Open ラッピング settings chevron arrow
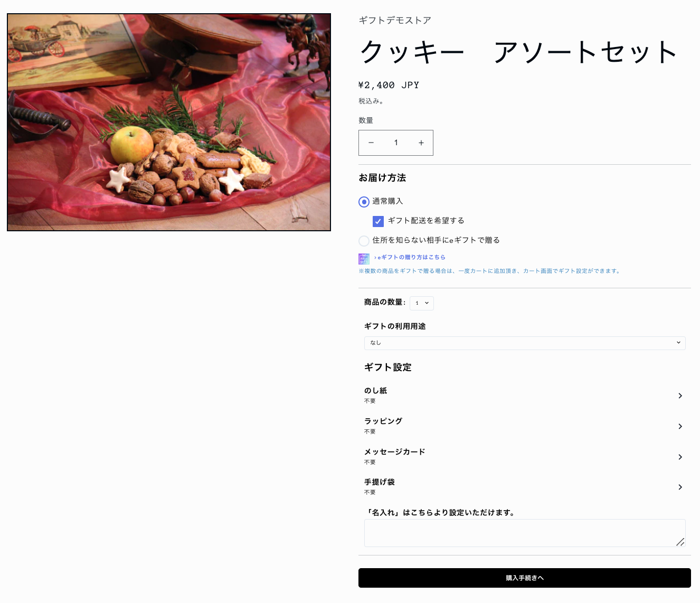The image size is (700, 603). (680, 426)
